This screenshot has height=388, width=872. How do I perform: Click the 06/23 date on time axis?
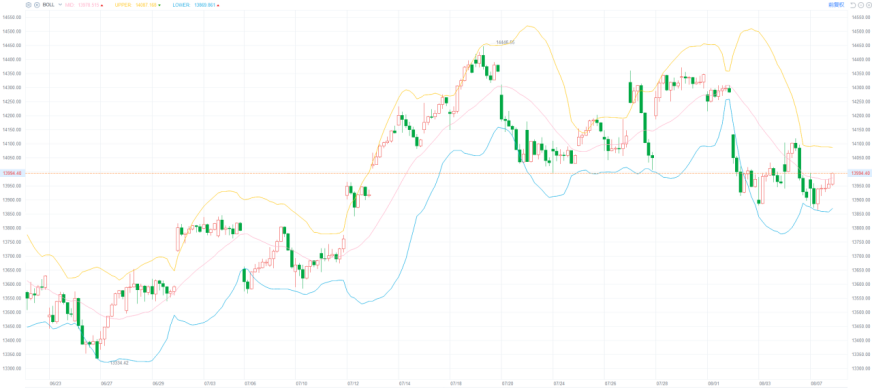(55, 384)
